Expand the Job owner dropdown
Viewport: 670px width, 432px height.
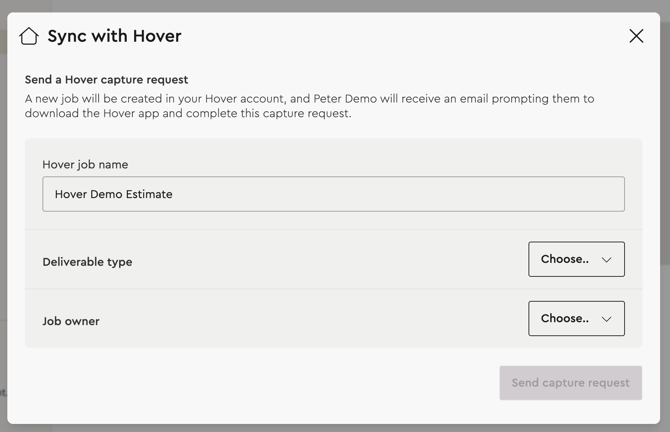[x=576, y=319]
